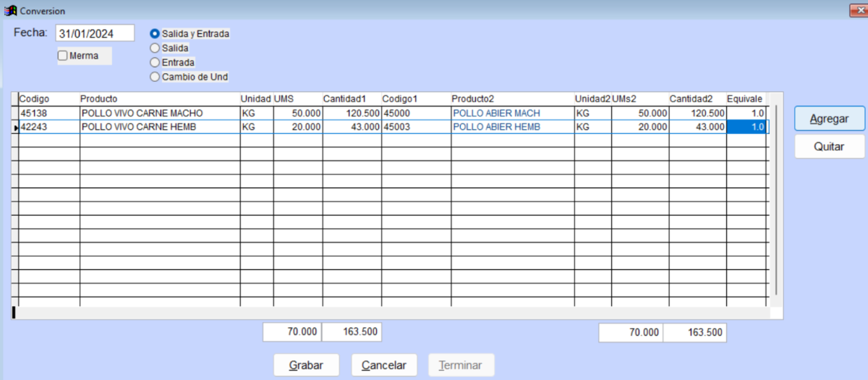Image resolution: width=868 pixels, height=380 pixels.
Task: Click the Codigo1 cell 45000
Action: pos(416,113)
